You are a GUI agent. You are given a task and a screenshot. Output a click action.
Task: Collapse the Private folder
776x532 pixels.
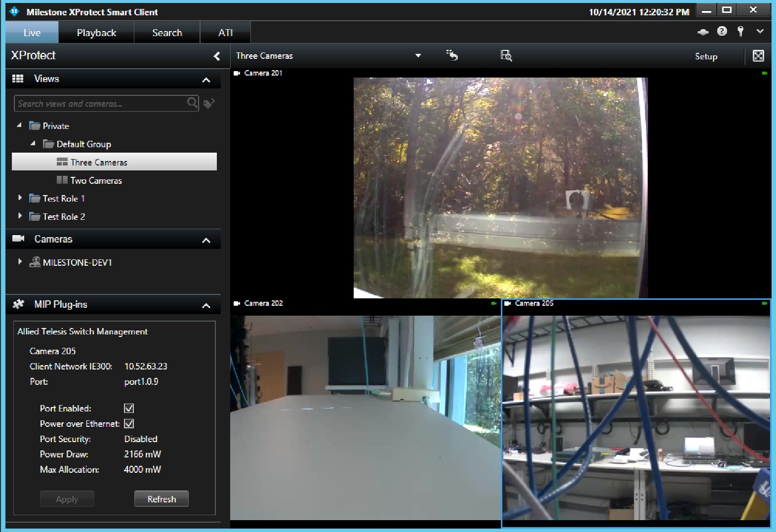(19, 125)
